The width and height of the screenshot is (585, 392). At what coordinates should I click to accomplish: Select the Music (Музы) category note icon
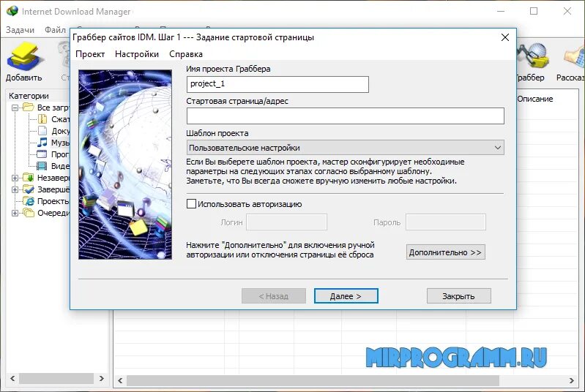pos(42,143)
